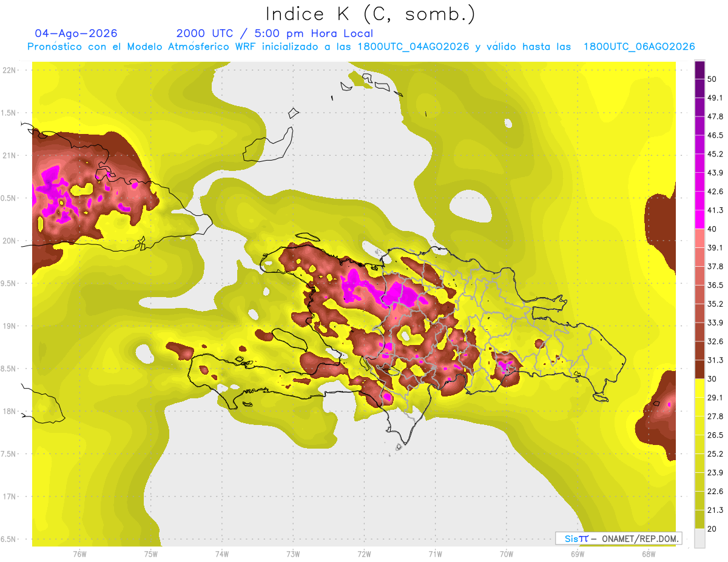Click the "Pronóstico con el Modelo Atmosférico WRF" line
728x562 pixels.
(x=361, y=47)
